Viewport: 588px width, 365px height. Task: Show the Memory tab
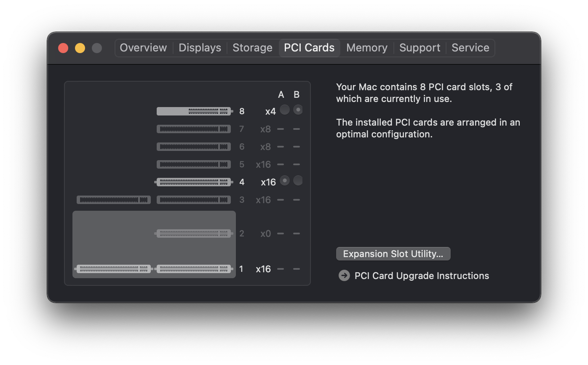(366, 48)
